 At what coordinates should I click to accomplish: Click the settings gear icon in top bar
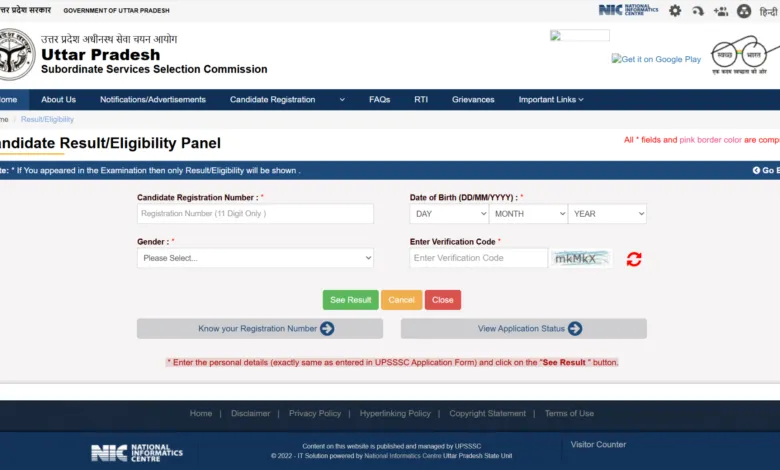coord(675,11)
